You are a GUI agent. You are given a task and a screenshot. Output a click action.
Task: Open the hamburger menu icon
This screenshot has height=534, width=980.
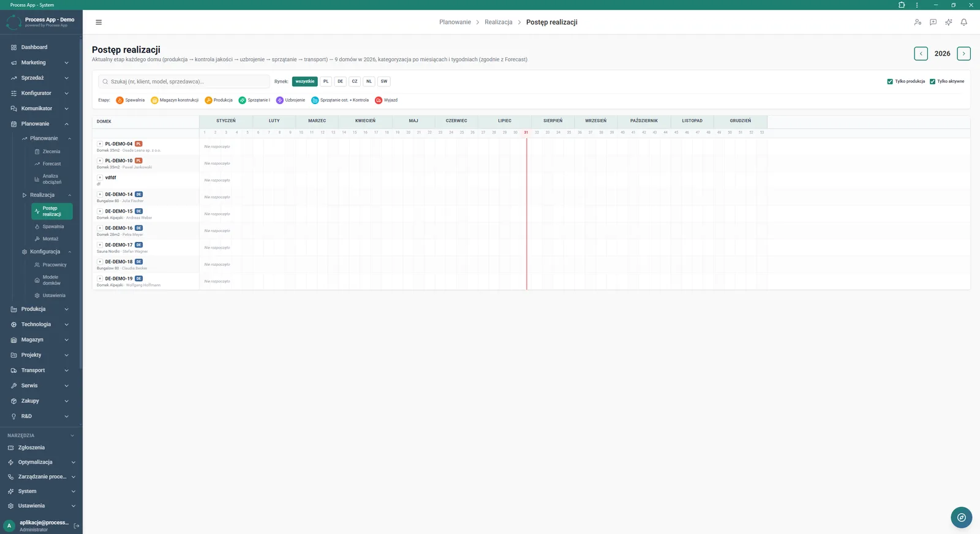point(99,22)
